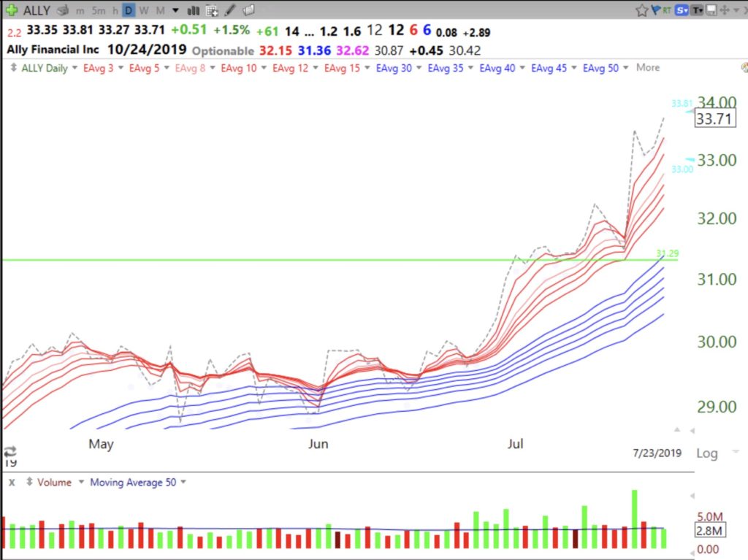This screenshot has width=748, height=560.
Task: Click the cyan 33.81 price marker
Action: [682, 104]
